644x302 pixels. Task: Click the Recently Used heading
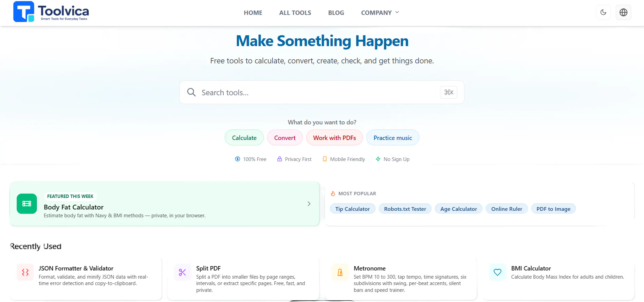tap(36, 246)
